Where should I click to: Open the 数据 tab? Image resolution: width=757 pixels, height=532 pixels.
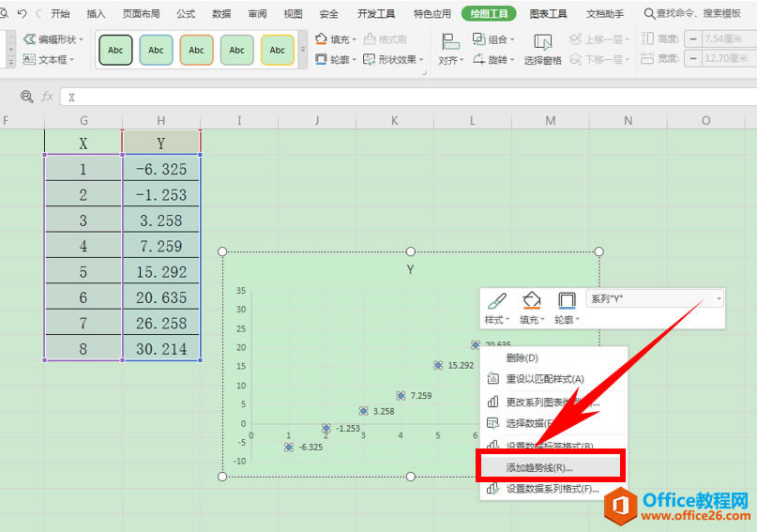tap(221, 13)
